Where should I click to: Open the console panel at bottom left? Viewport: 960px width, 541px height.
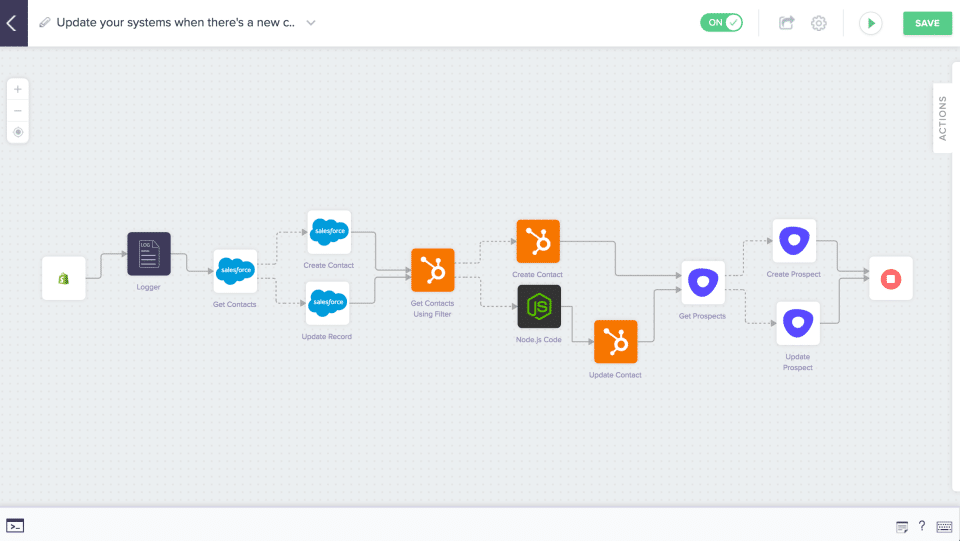(x=15, y=526)
